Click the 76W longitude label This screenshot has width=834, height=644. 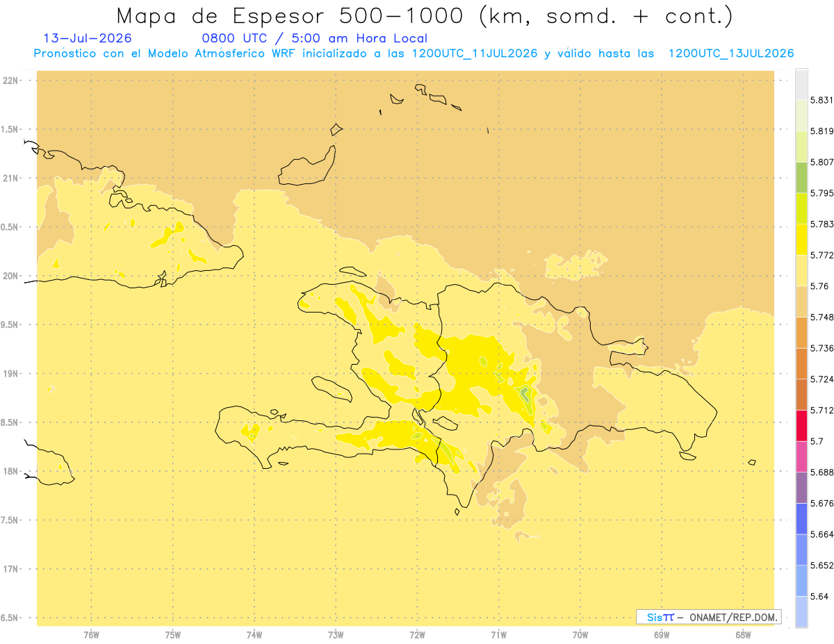[x=91, y=635]
